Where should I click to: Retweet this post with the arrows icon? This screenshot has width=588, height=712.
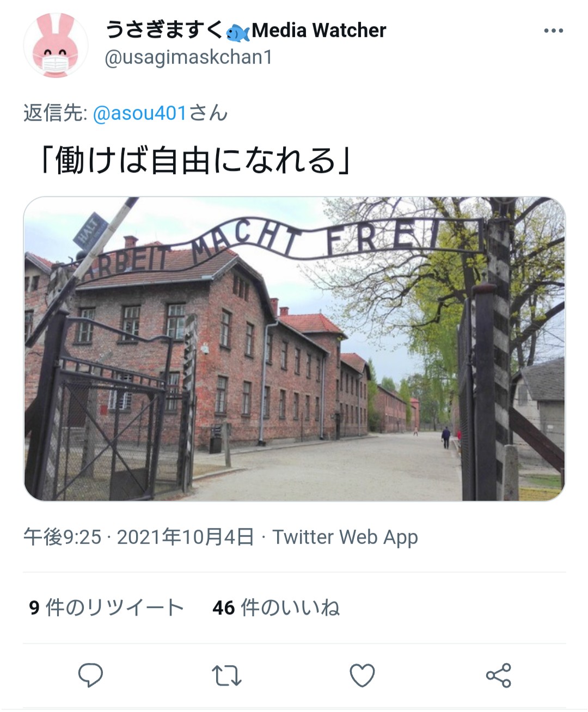tap(226, 676)
